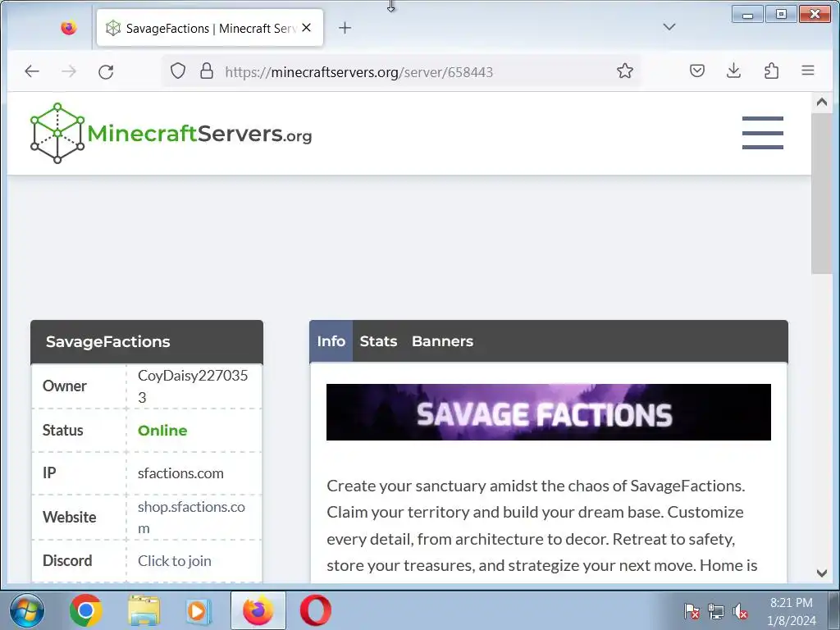Click the CoyDaisy2270353 owner name
This screenshot has width=840, height=630.
click(193, 386)
